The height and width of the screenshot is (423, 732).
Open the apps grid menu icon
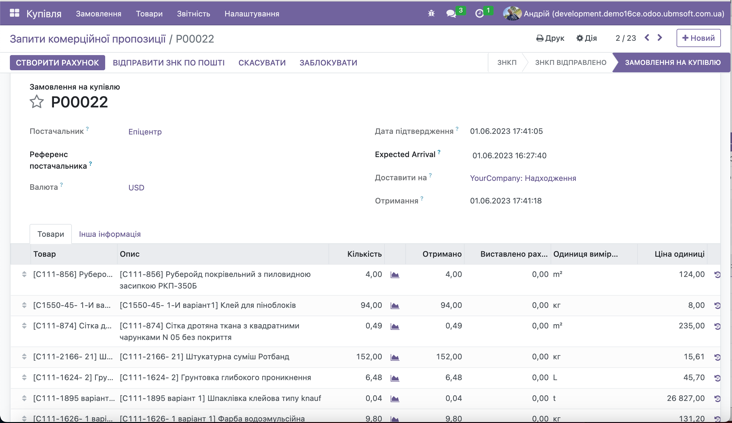[x=14, y=14]
